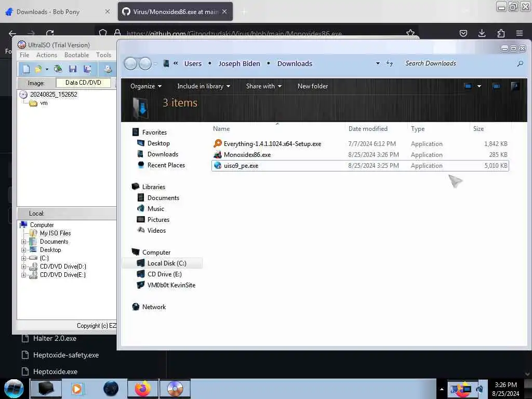Expand Documents node in UltraISO Local tree

click(x=24, y=242)
